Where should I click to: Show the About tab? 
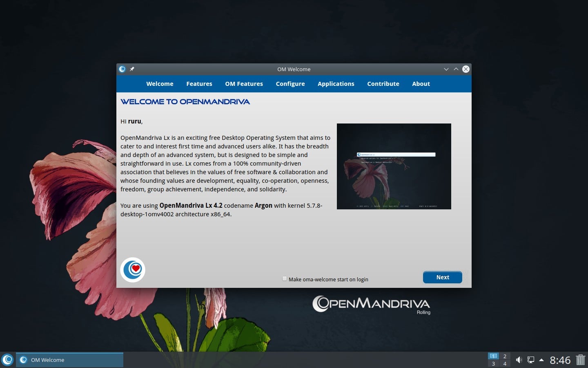coord(421,84)
